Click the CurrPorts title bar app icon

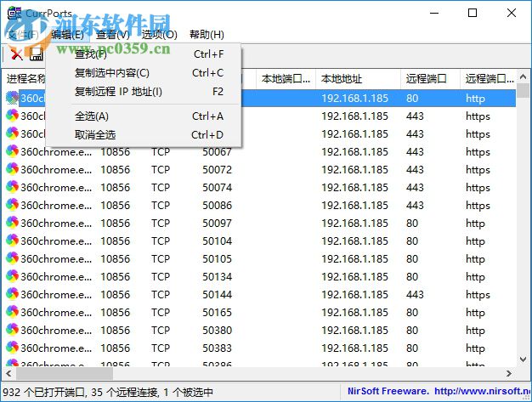point(14,14)
